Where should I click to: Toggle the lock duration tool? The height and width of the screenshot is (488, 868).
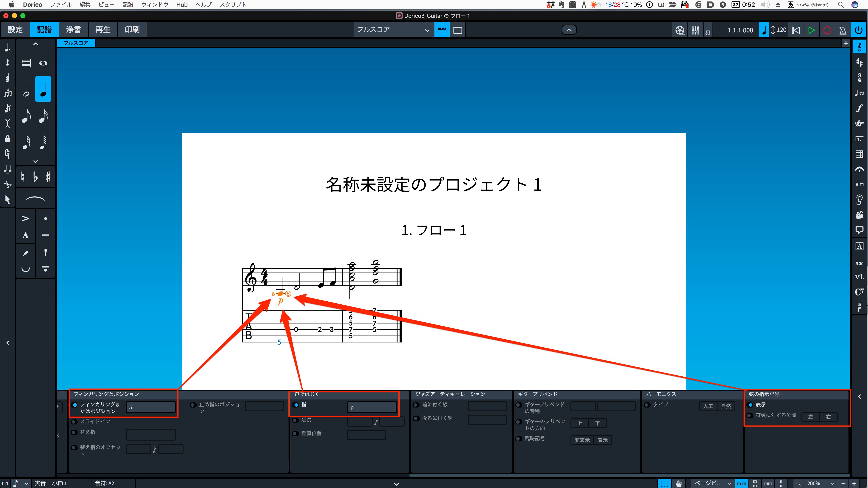pos(7,139)
